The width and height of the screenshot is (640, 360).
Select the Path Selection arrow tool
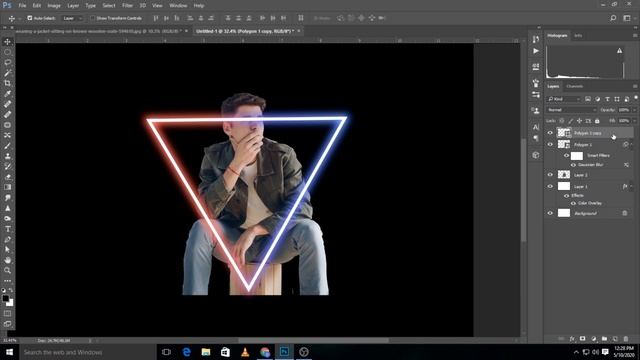7,249
